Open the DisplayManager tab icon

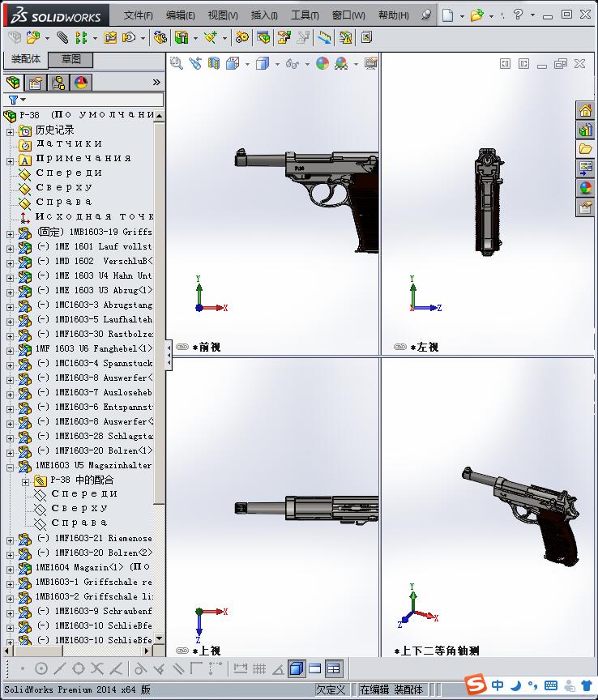(x=81, y=83)
